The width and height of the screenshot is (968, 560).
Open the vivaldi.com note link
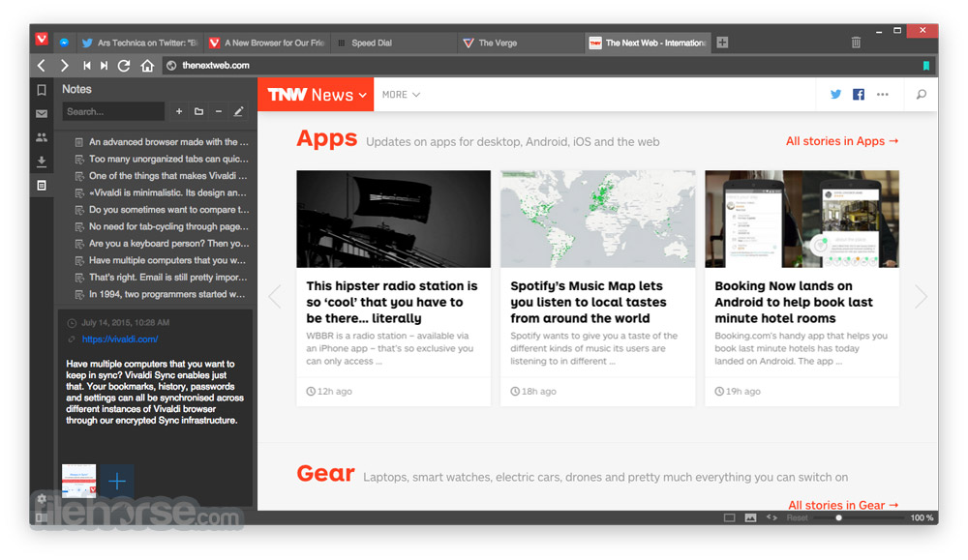pyautogui.click(x=120, y=339)
